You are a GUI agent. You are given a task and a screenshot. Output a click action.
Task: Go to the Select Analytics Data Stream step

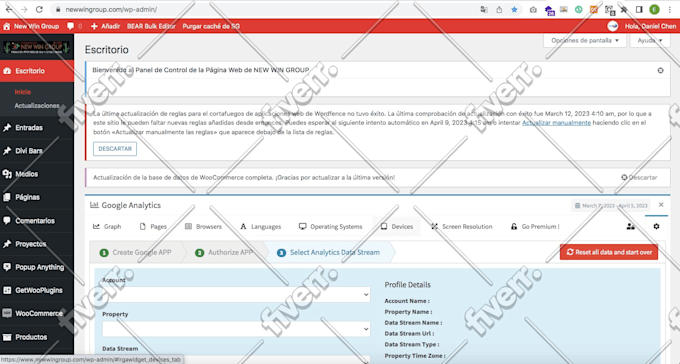[x=329, y=253]
